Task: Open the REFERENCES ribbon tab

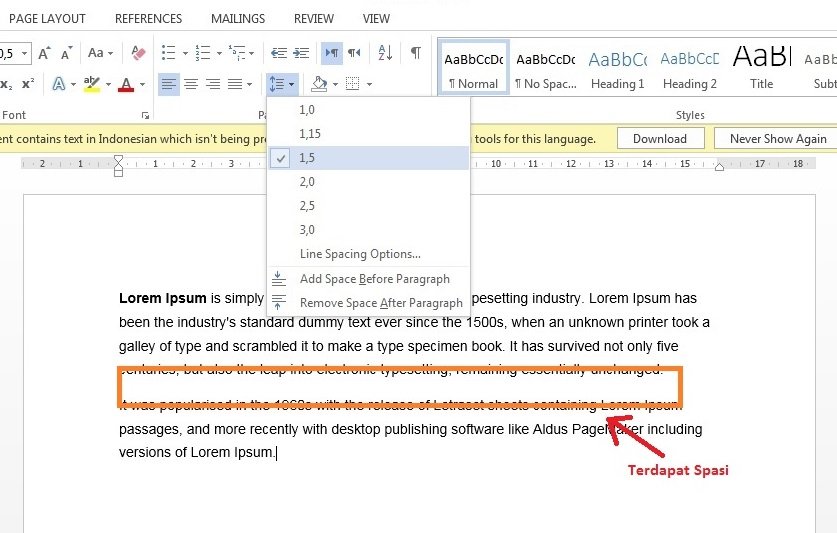Action: [x=148, y=18]
